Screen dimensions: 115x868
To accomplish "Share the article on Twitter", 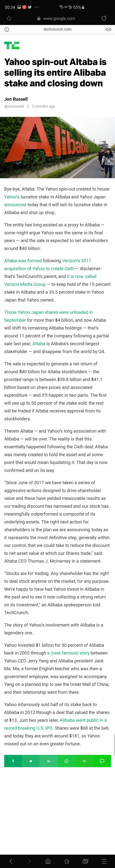I will pos(31,761).
